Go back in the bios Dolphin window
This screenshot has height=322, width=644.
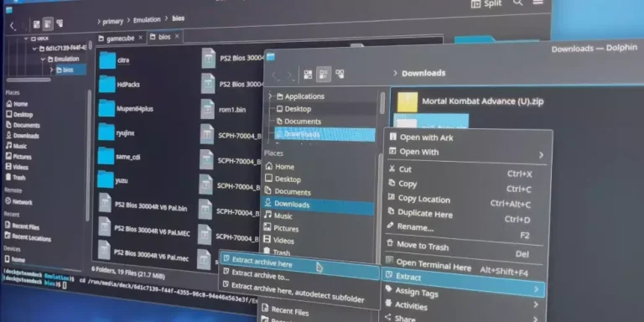12,26
